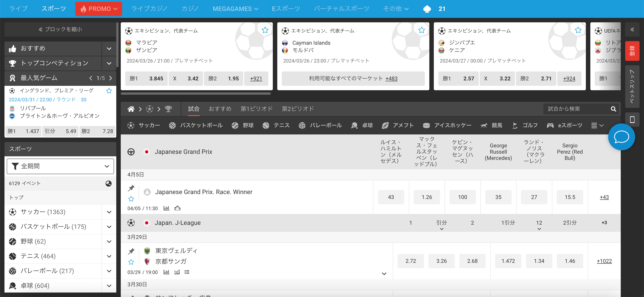The height and width of the screenshot is (297, 644).
Task: Open 利用可能なすべてのマーケット +483 link
Action: point(353,79)
